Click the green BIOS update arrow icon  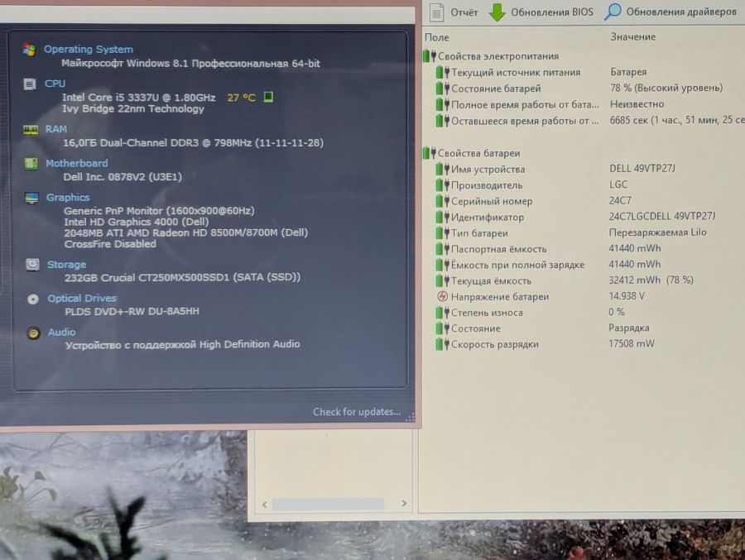click(x=497, y=12)
